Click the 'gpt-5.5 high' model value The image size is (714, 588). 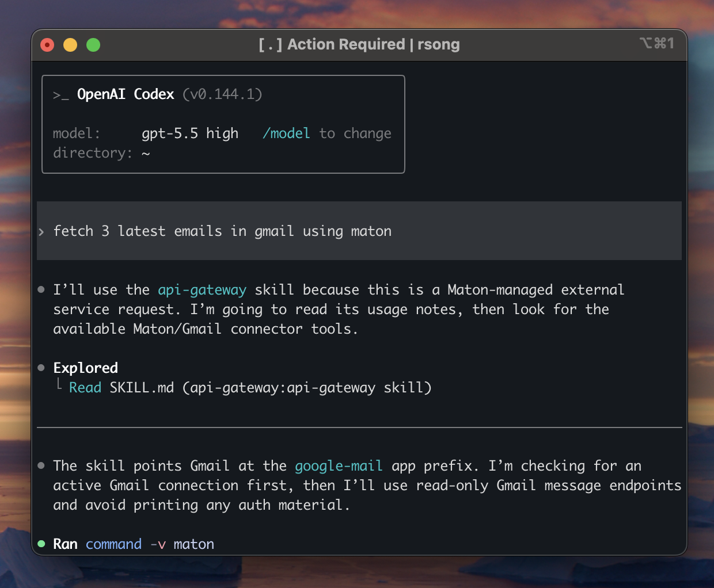190,133
